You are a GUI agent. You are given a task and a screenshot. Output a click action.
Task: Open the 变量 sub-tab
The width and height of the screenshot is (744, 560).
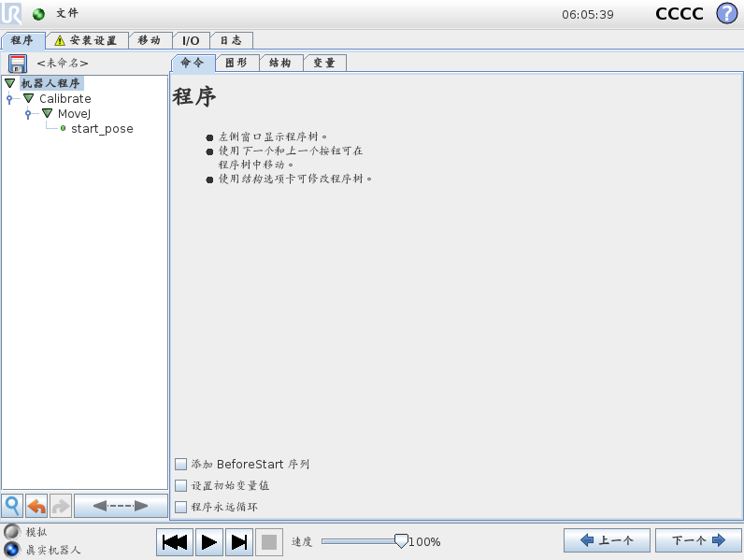324,63
